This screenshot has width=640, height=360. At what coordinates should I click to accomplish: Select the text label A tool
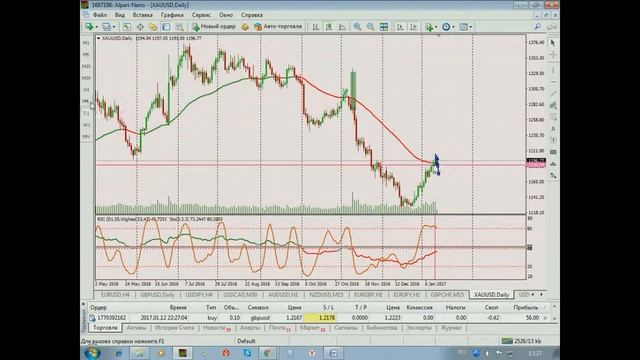(x=553, y=129)
